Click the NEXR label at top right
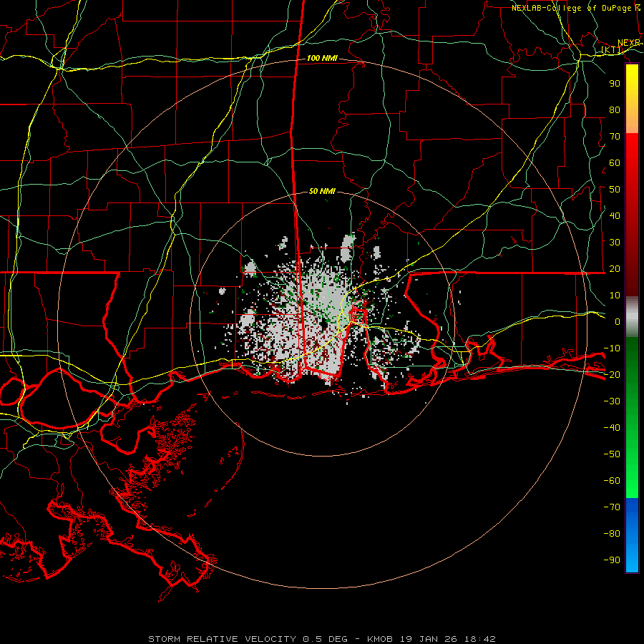This screenshot has width=644, height=644. (629, 43)
